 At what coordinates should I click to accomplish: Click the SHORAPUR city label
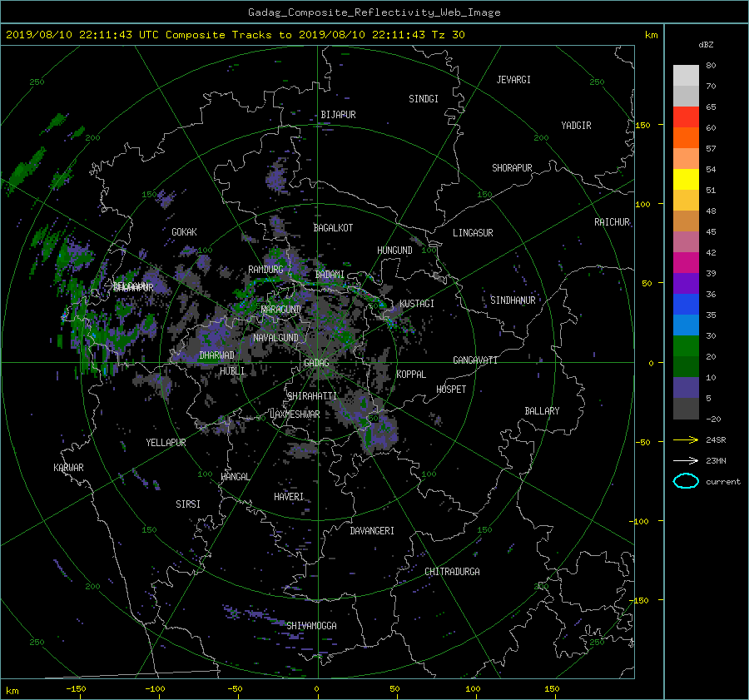(512, 167)
